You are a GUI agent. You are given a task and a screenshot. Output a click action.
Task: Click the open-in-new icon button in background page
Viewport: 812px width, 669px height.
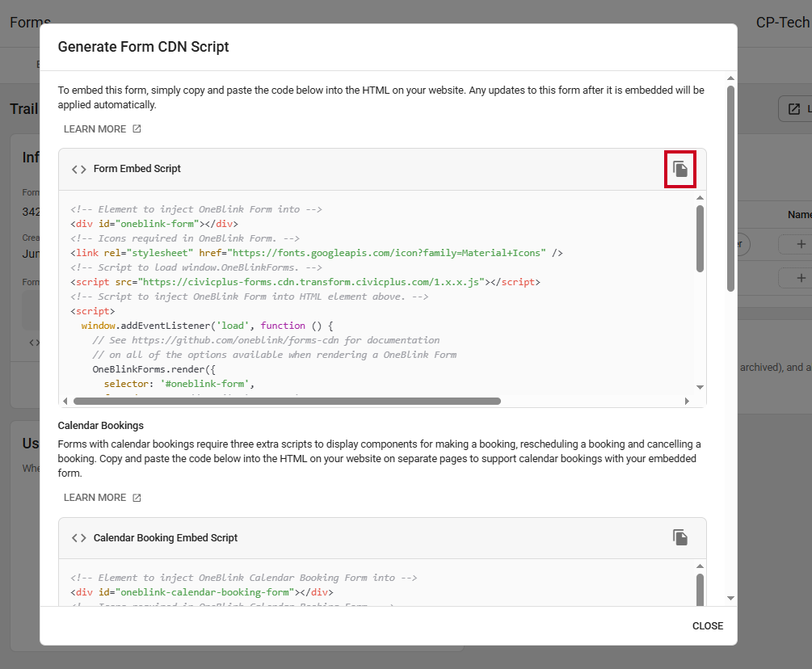pos(794,109)
